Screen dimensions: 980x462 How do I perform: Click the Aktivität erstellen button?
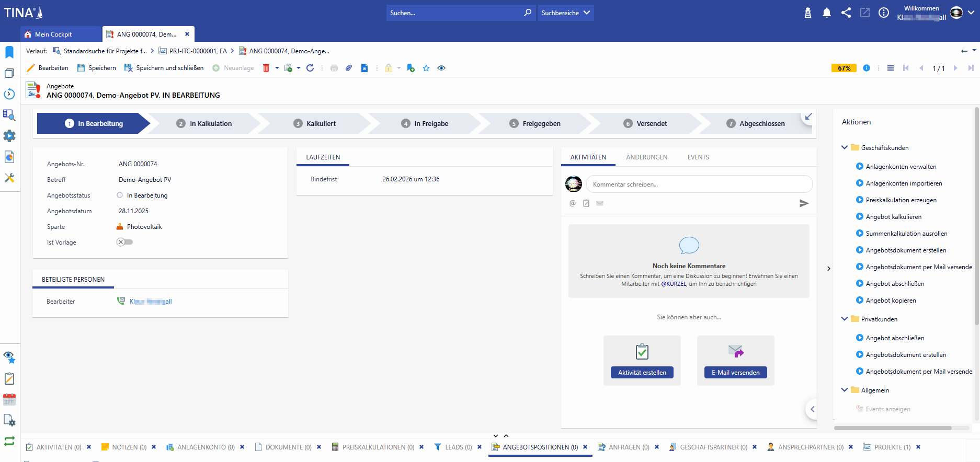click(642, 373)
